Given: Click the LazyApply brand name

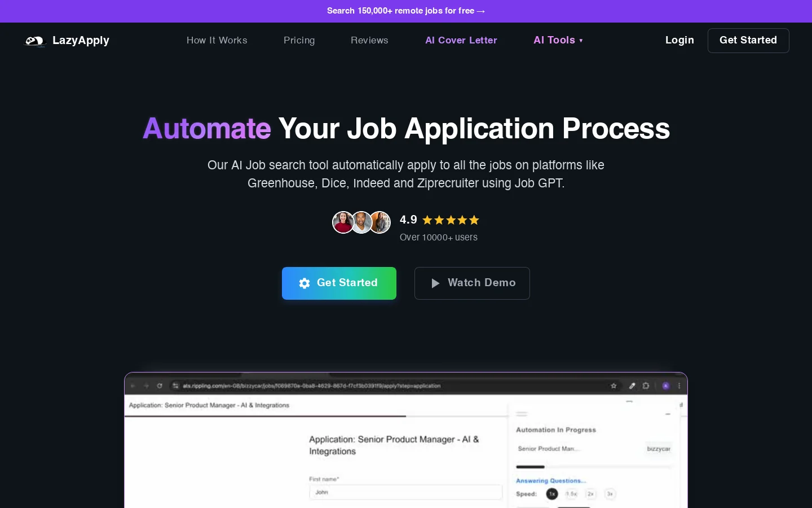Looking at the screenshot, I should (x=81, y=41).
